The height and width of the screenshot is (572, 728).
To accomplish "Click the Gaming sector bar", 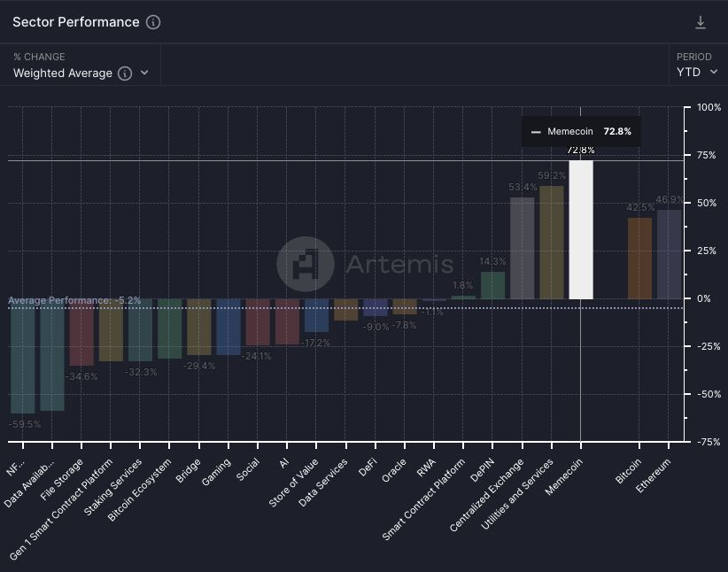I will 228,327.
